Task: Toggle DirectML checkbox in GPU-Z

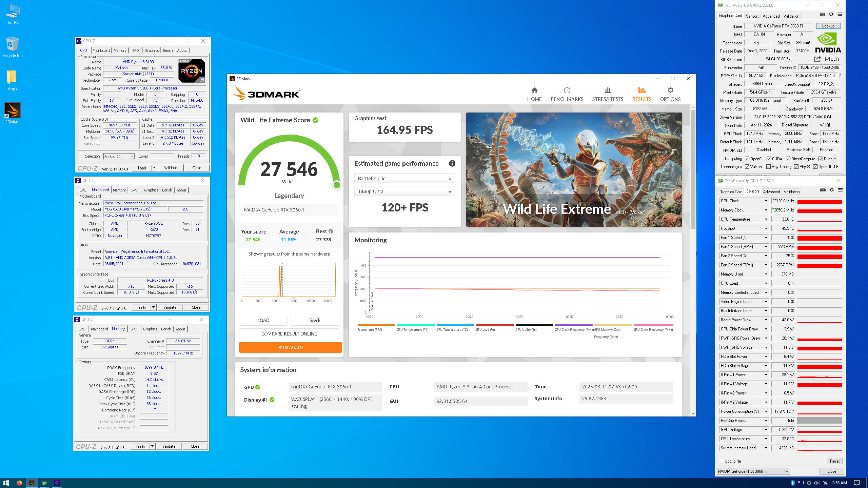Action: (821, 159)
